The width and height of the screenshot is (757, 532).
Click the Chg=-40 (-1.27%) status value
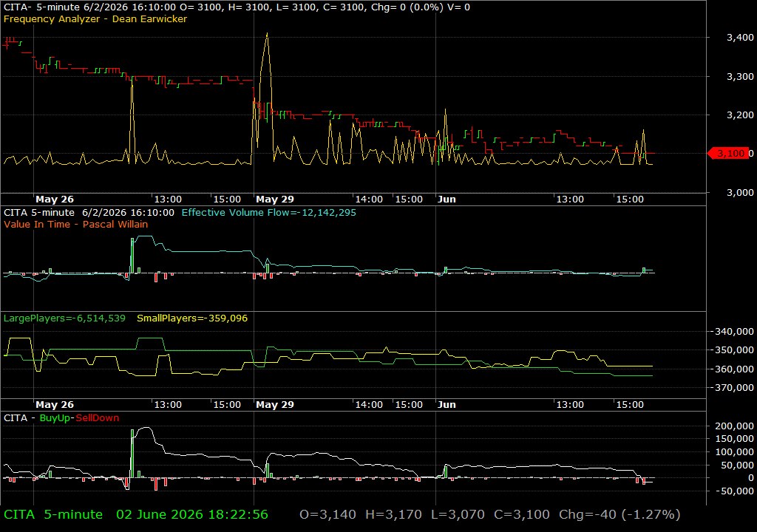(619, 514)
